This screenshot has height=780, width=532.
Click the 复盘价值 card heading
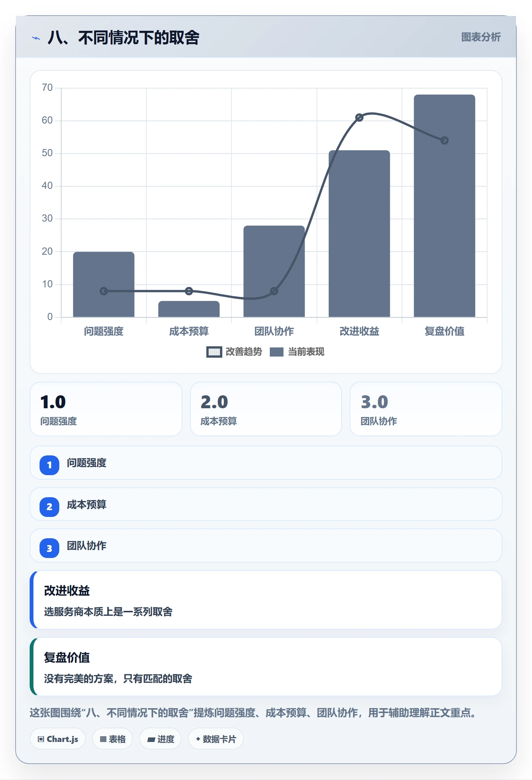point(67,658)
